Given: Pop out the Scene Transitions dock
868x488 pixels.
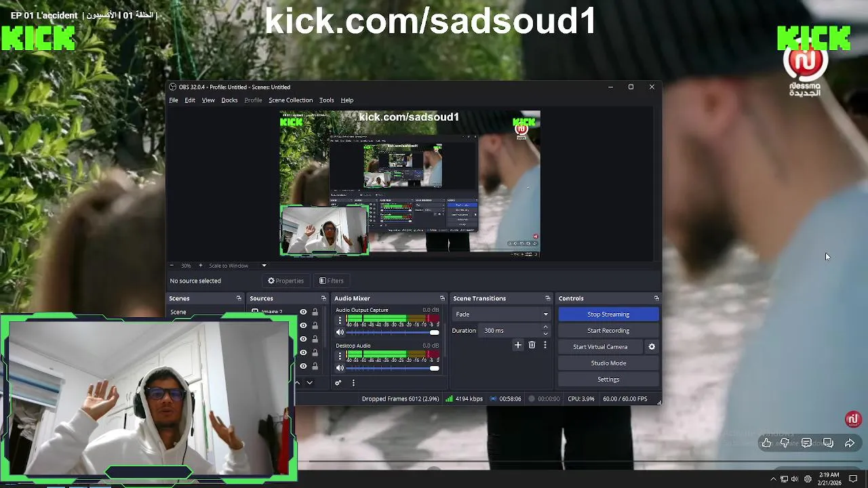Looking at the screenshot, I should [x=548, y=298].
